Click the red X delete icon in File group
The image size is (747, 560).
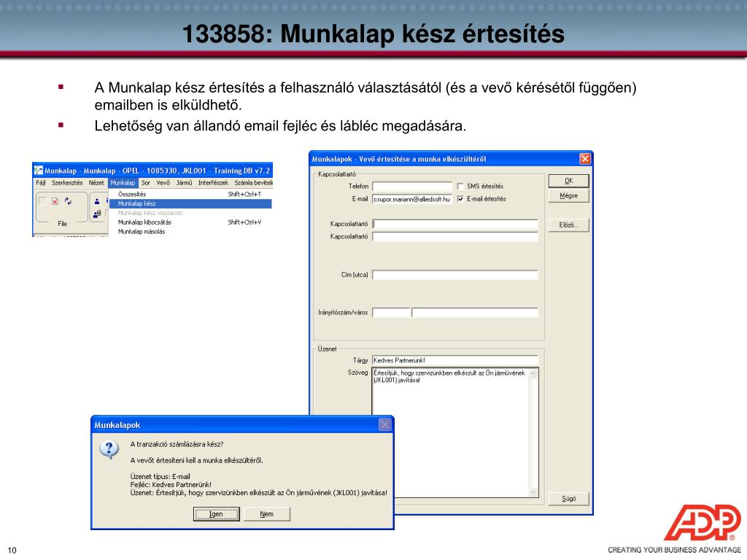point(55,201)
